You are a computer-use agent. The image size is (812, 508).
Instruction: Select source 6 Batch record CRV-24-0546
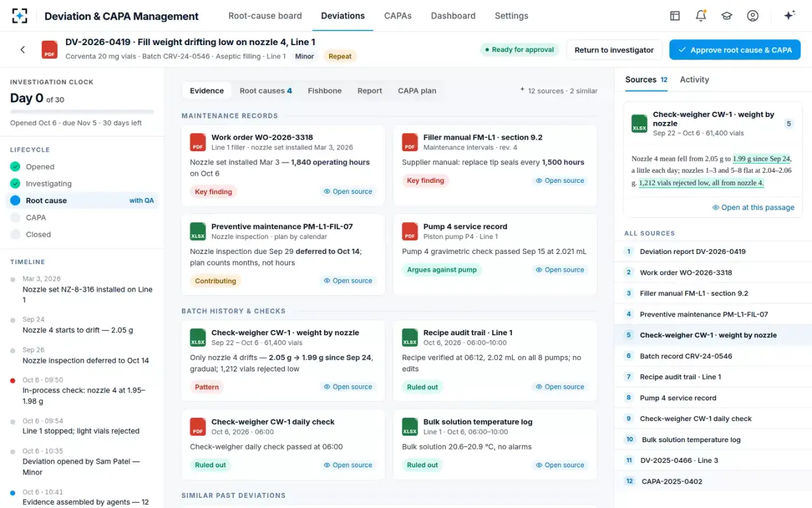pyautogui.click(x=713, y=356)
